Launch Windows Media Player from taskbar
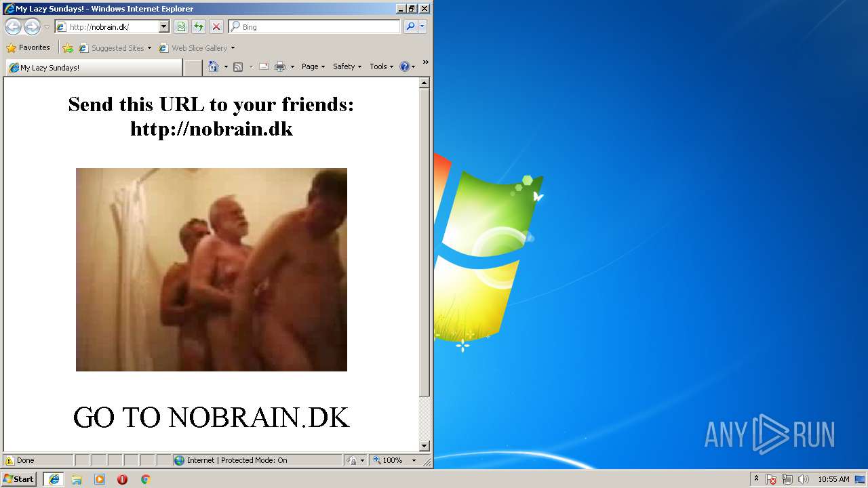This screenshot has width=868, height=488. (x=100, y=479)
